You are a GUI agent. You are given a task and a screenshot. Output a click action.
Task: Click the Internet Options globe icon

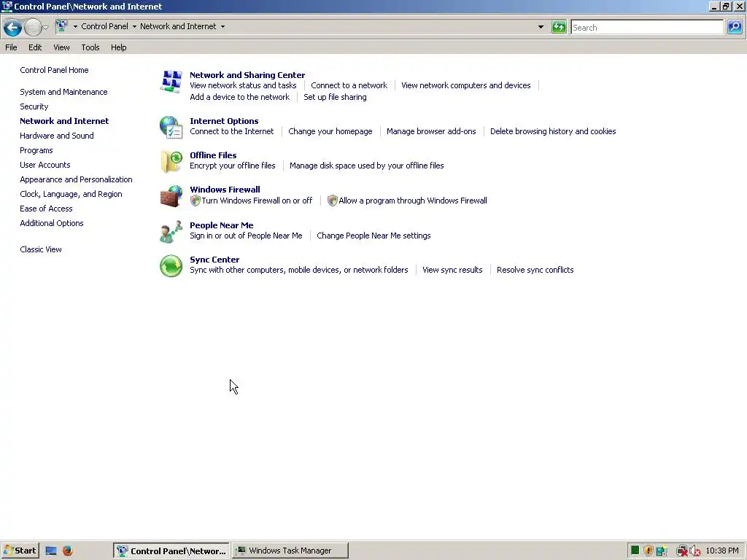pyautogui.click(x=171, y=127)
